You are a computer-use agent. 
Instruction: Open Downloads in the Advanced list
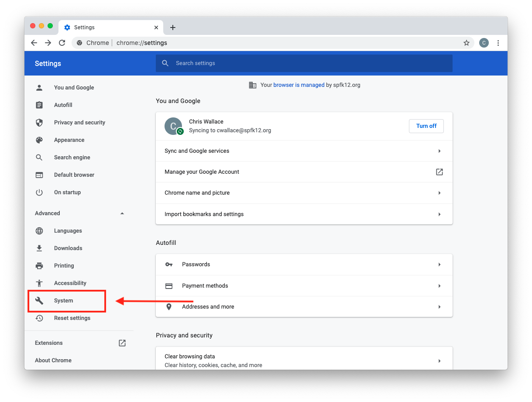point(68,248)
